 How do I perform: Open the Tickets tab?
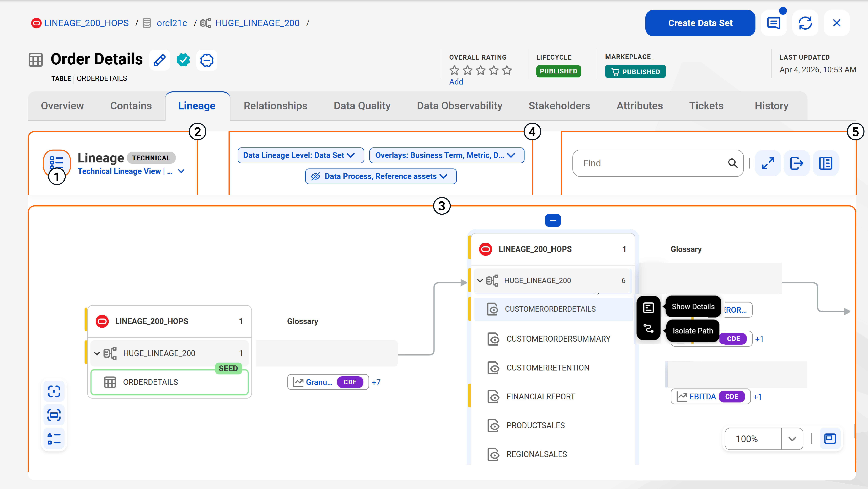coord(706,106)
